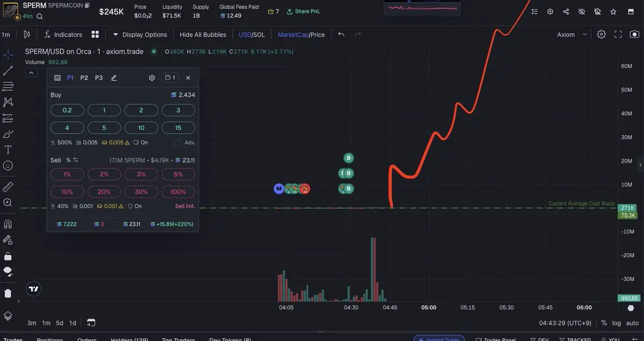Toggle first crossed-eye hide icon in top bar
This screenshot has width=644, height=341.
tap(582, 11)
